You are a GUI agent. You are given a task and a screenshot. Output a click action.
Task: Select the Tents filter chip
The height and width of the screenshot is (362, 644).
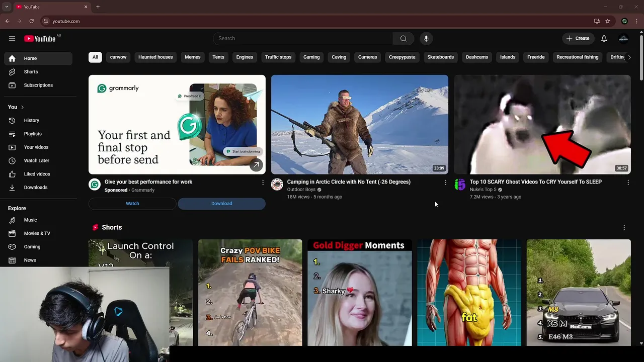pos(218,57)
